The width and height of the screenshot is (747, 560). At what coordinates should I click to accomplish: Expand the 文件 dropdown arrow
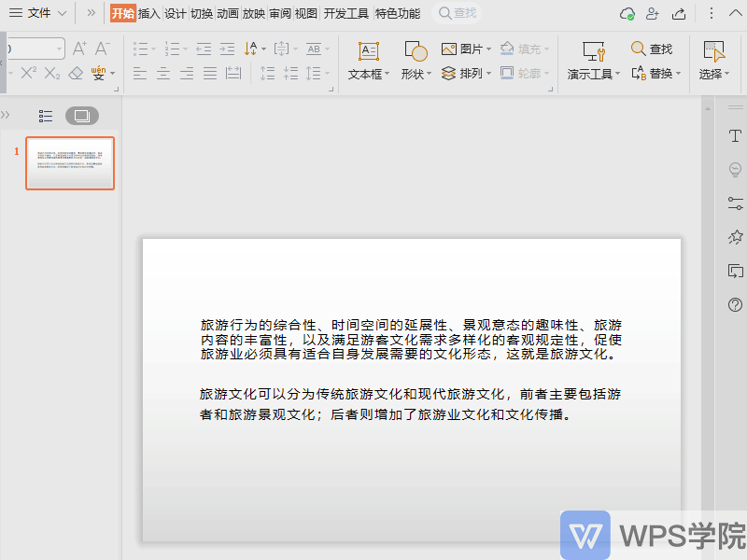tap(62, 13)
